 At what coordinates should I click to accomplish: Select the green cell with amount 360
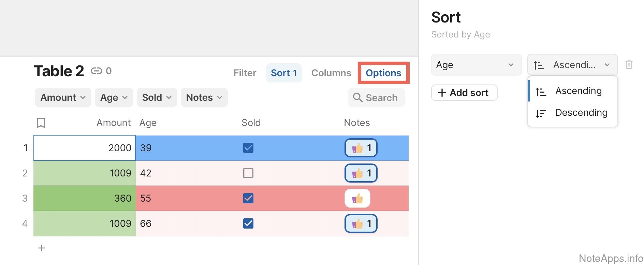[x=85, y=198]
